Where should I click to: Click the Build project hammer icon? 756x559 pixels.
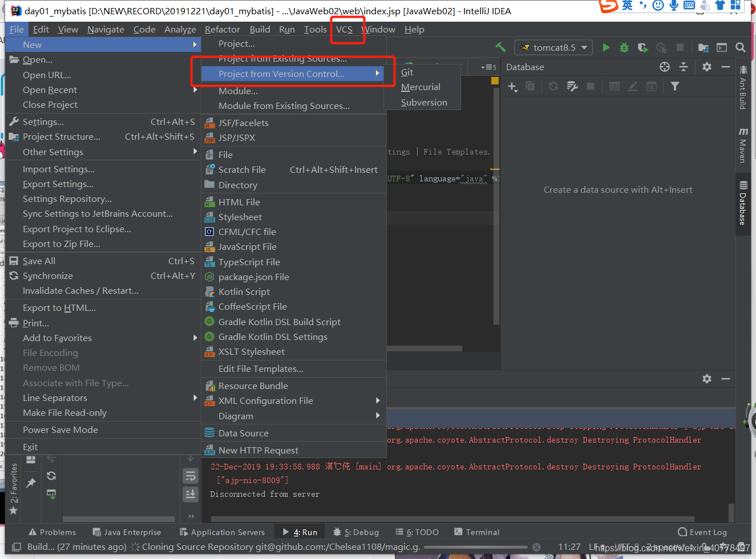[501, 47]
